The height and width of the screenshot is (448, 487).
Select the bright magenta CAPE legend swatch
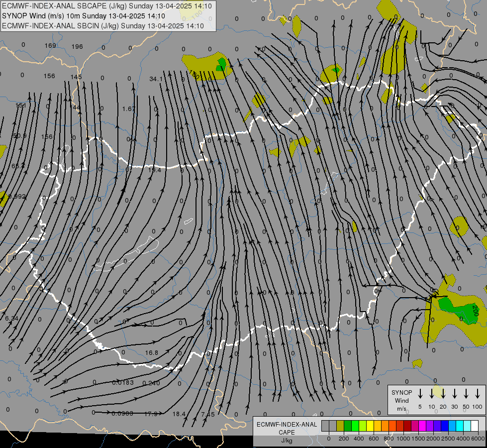click(x=422, y=426)
